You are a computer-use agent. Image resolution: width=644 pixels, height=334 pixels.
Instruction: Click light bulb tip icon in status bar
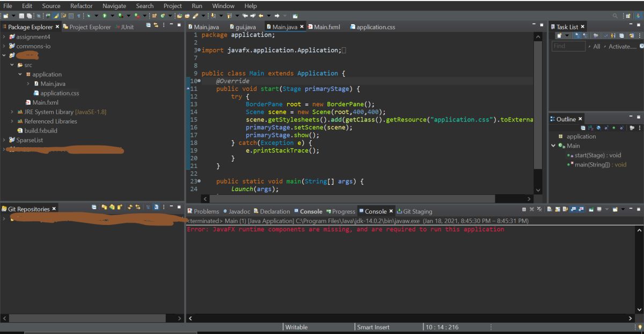point(639,327)
